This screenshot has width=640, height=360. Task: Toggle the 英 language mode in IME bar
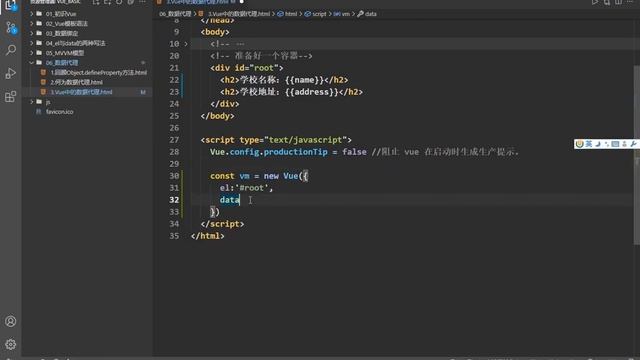click(x=589, y=144)
